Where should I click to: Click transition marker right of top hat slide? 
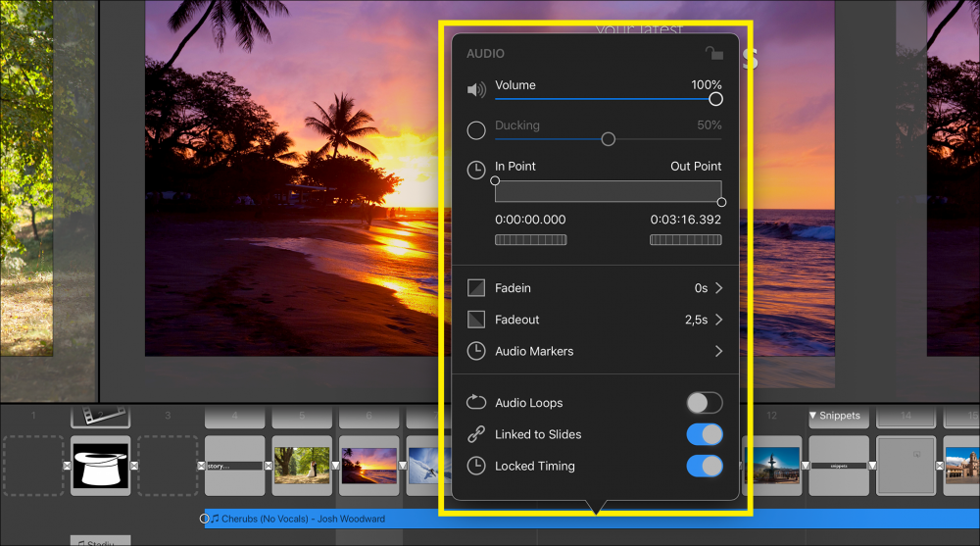[134, 466]
